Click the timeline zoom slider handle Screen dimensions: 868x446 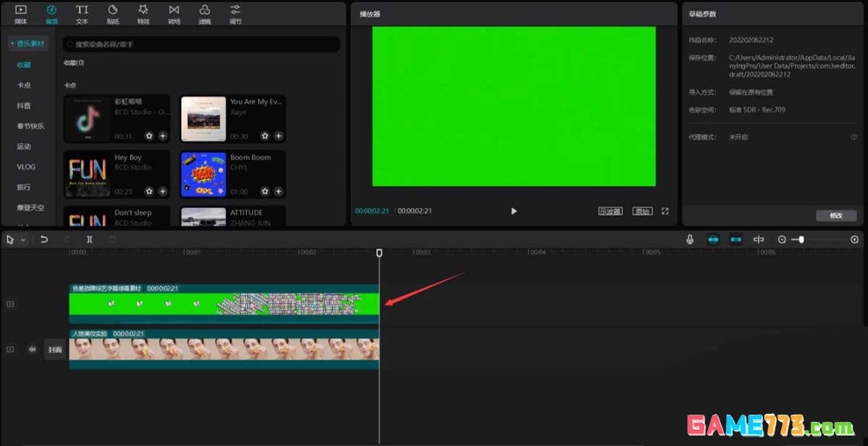click(x=800, y=239)
